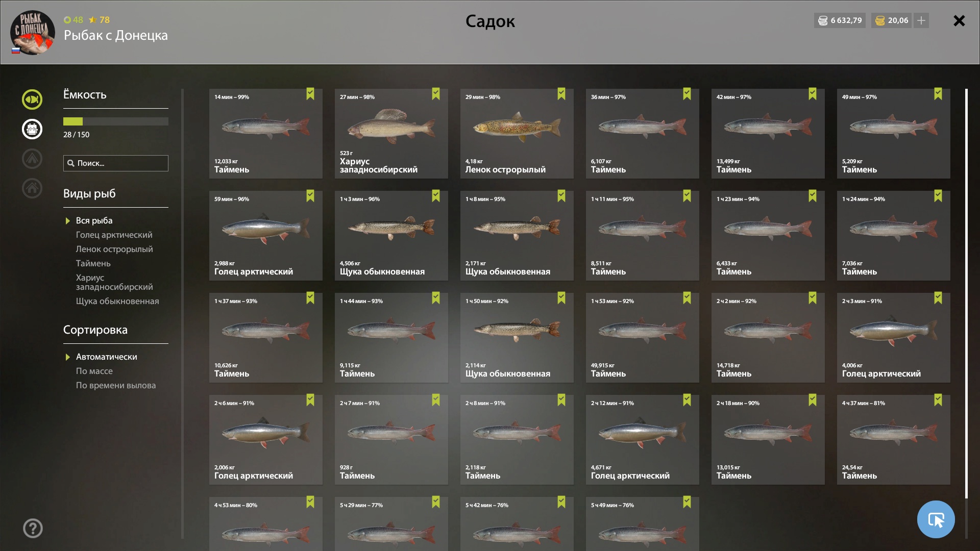Open the tent camp icon in sidebar
Screen dimensions: 980x551
click(x=32, y=159)
